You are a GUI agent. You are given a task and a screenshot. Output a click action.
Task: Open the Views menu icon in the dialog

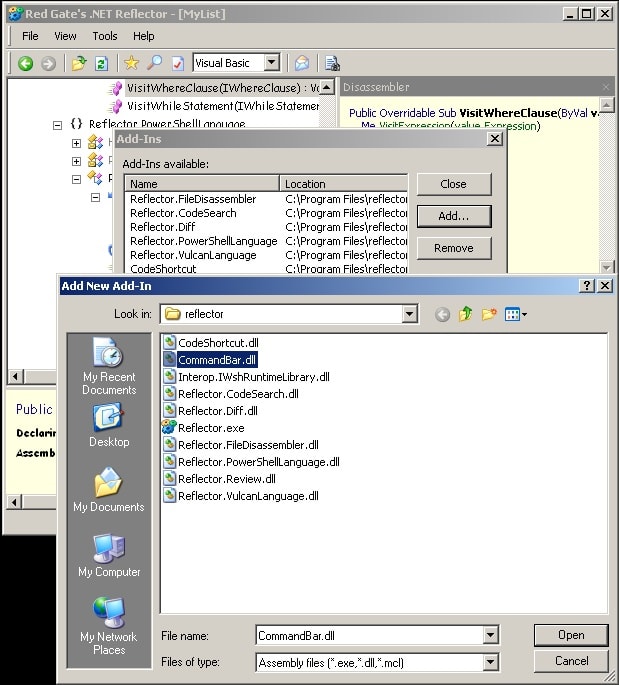(x=515, y=314)
